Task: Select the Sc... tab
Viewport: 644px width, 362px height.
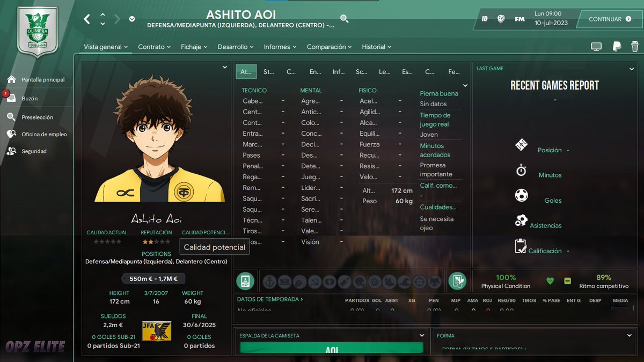Action: [361, 72]
